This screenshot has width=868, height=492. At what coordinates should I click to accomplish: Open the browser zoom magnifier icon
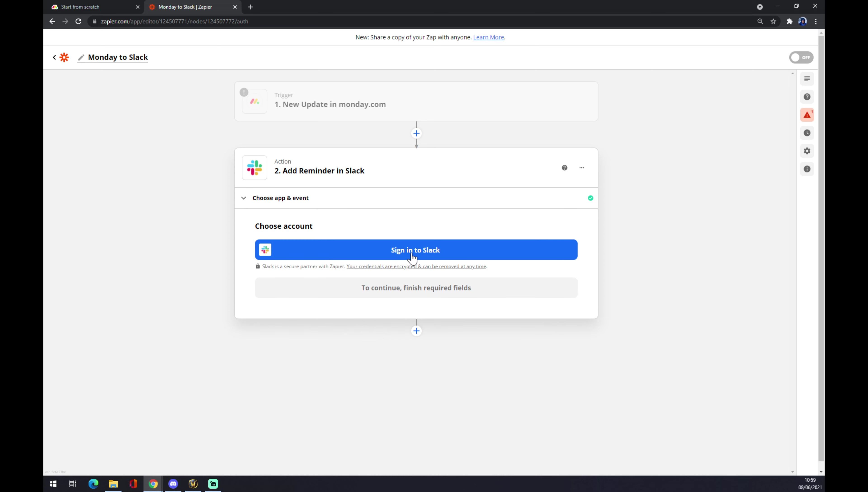(x=760, y=21)
